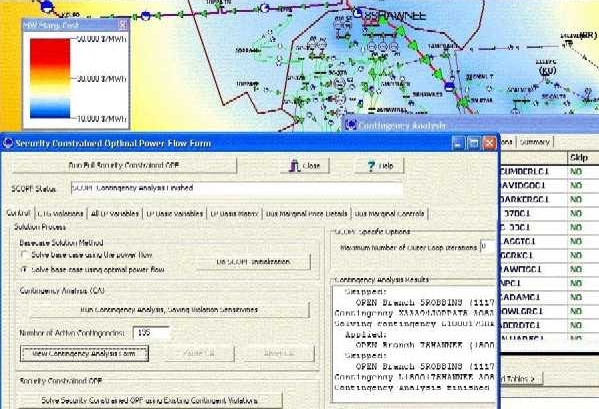This screenshot has height=409, width=599.
Task: Click the 'Applied:' line in results log
Action: tap(366, 335)
